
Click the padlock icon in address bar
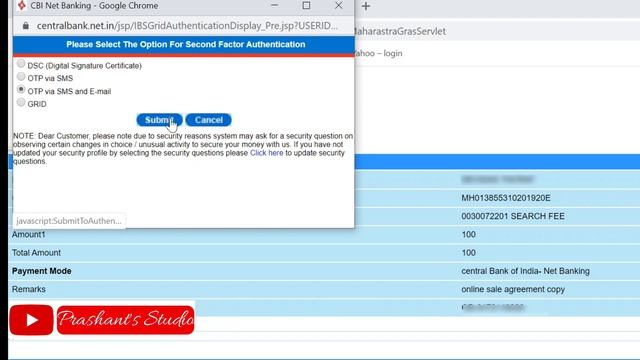pos(26,26)
